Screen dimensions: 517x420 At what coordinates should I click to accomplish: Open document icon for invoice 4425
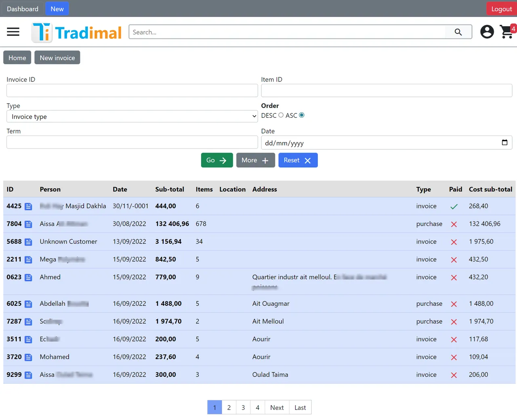28,207
